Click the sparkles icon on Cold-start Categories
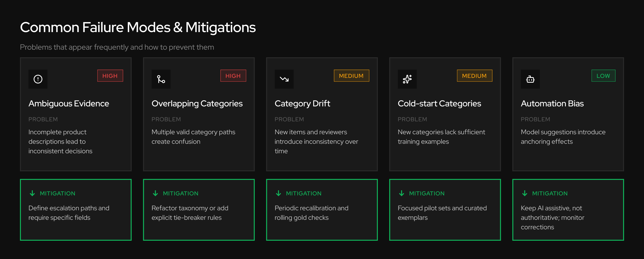 407,79
